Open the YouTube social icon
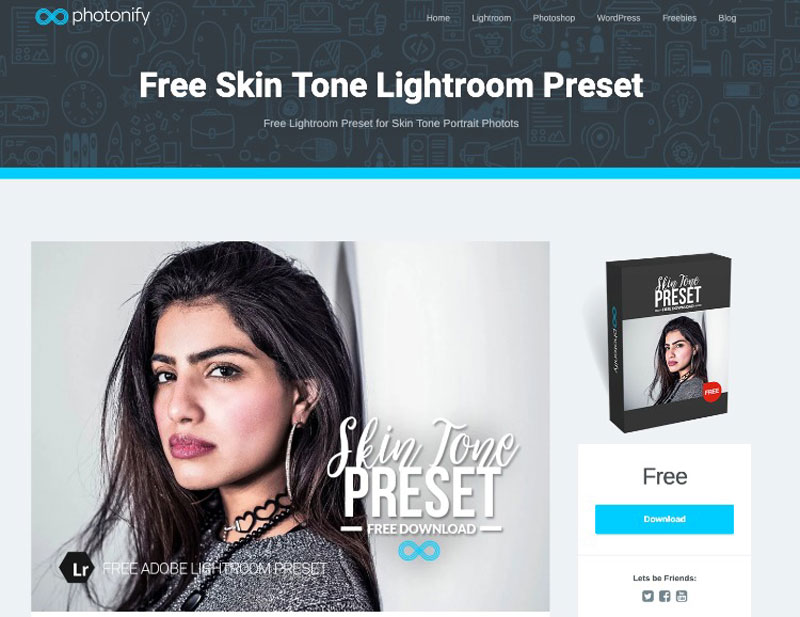The width and height of the screenshot is (800, 617). tap(681, 596)
